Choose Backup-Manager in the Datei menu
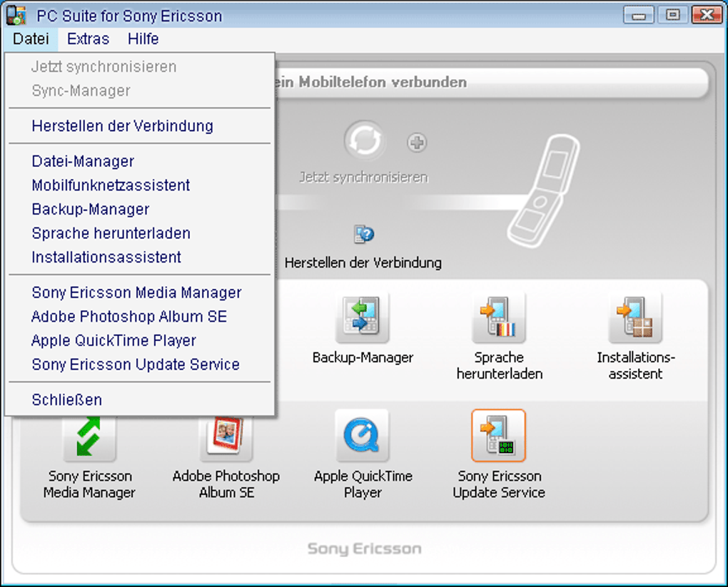The width and height of the screenshot is (728, 587). [139, 209]
